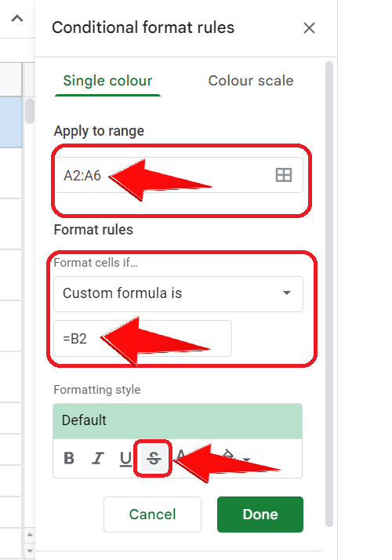
Task: Click the =B2 formula input field
Action: click(143, 338)
